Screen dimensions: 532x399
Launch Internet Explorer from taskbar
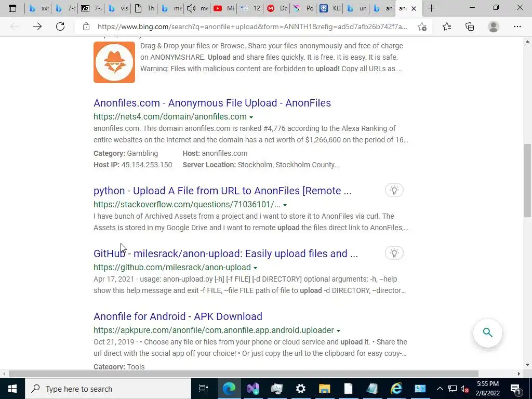396,389
